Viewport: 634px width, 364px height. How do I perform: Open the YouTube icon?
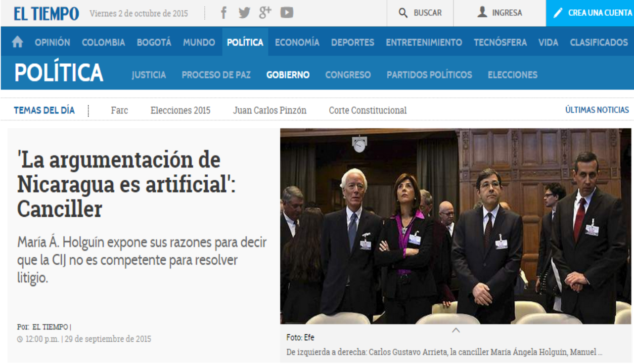[287, 13]
